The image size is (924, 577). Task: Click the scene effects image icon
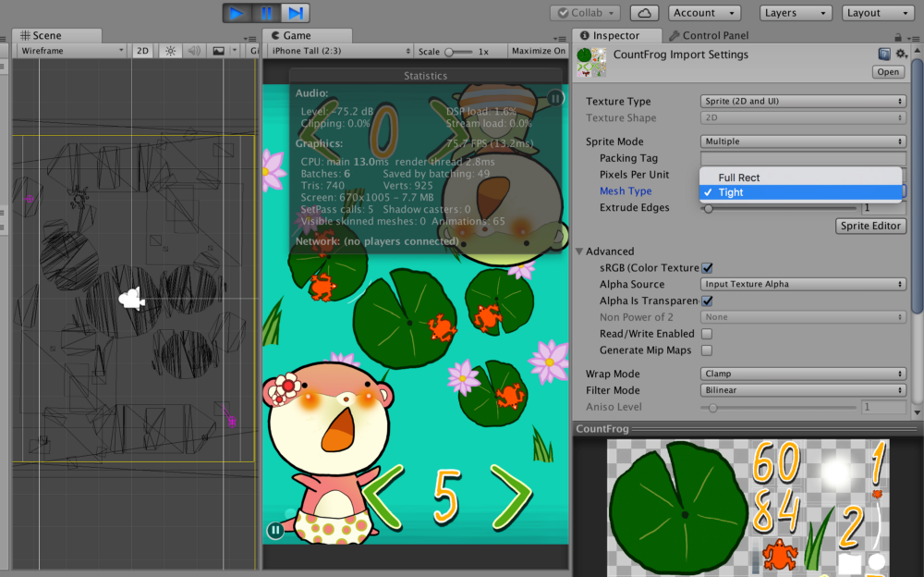pyautogui.click(x=219, y=51)
